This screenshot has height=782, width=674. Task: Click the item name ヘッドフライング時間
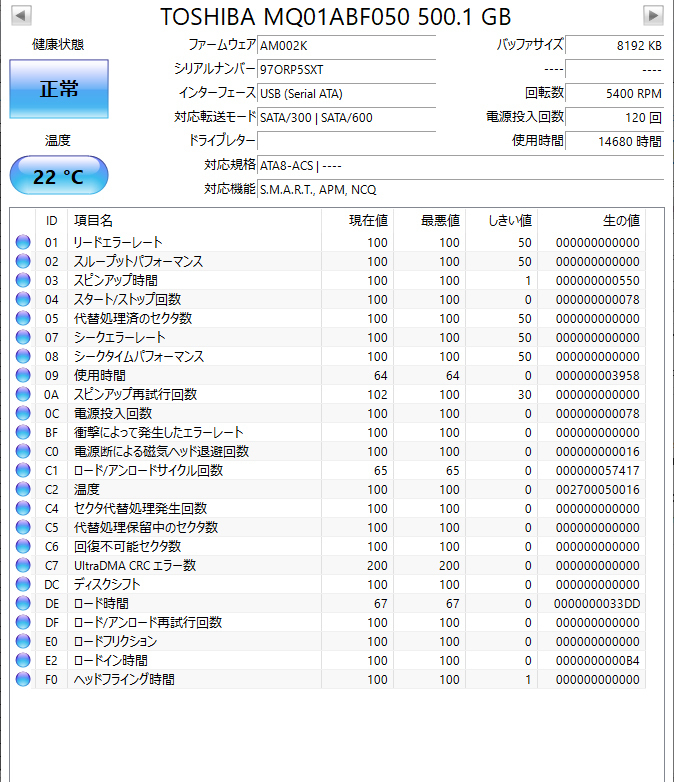click(124, 679)
